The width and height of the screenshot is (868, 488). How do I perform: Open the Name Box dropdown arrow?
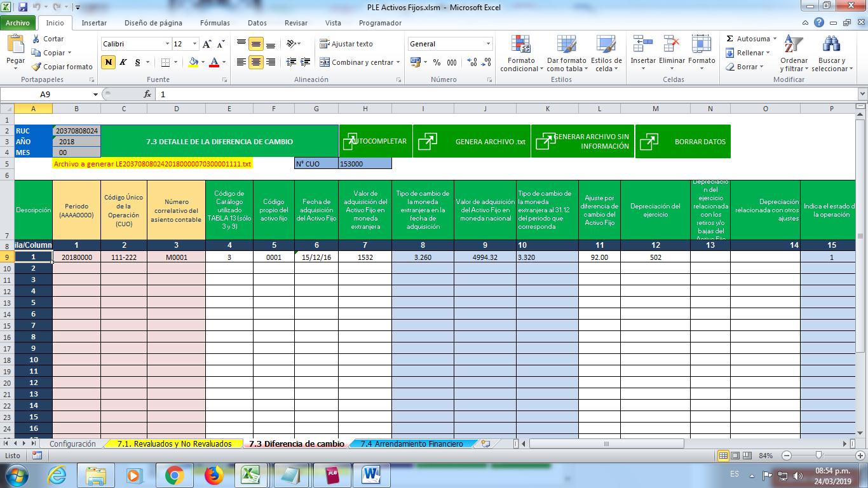pyautogui.click(x=95, y=94)
